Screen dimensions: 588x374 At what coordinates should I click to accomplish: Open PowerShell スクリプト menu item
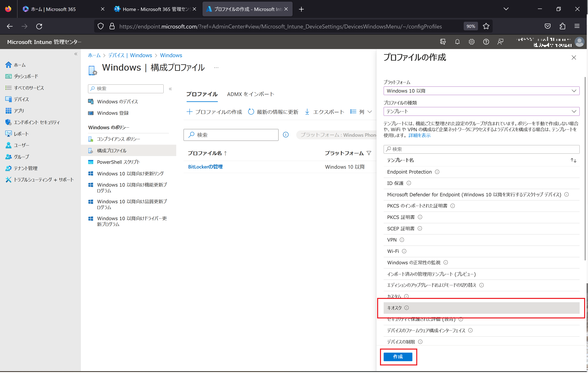pyautogui.click(x=118, y=162)
